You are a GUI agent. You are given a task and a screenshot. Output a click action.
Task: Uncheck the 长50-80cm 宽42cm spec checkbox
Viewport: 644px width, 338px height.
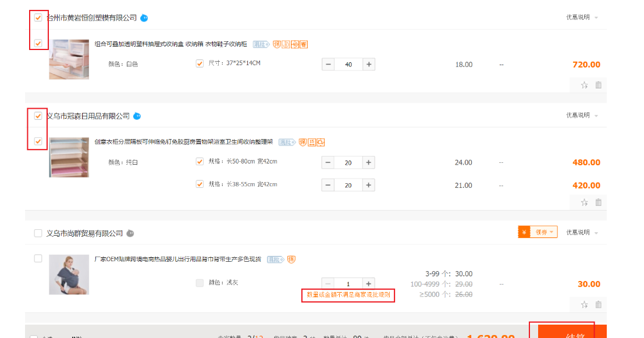coord(200,161)
